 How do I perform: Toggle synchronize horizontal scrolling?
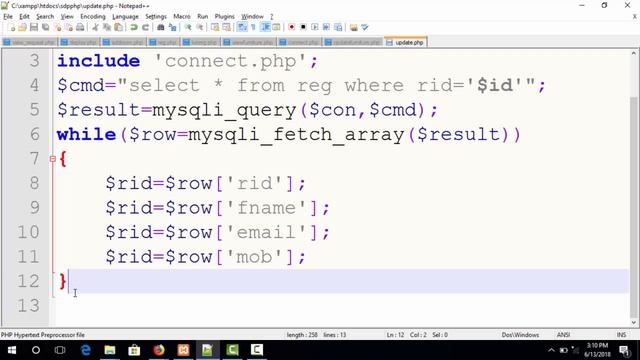(x=226, y=27)
